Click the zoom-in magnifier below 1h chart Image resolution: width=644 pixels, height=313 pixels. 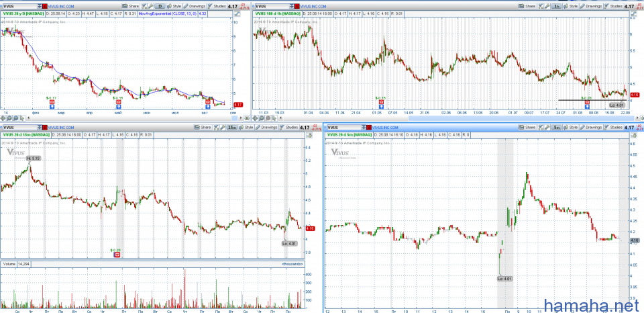[x=261, y=118]
